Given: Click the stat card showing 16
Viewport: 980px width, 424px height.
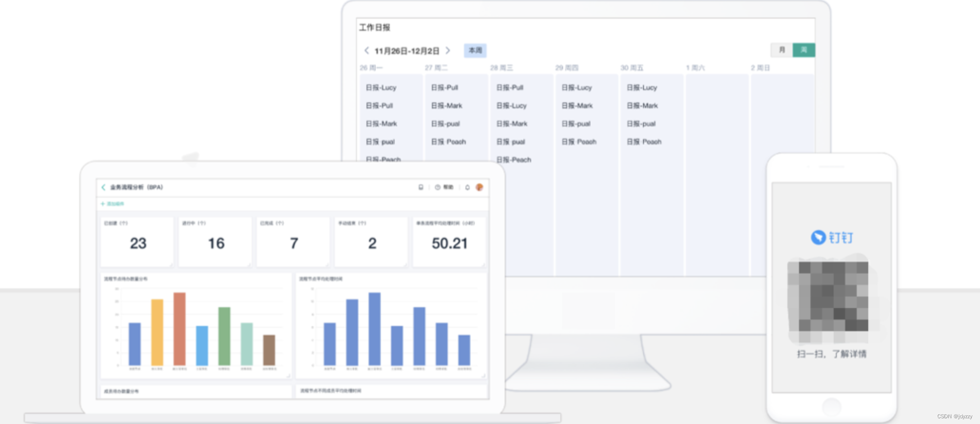Looking at the screenshot, I should (x=216, y=242).
